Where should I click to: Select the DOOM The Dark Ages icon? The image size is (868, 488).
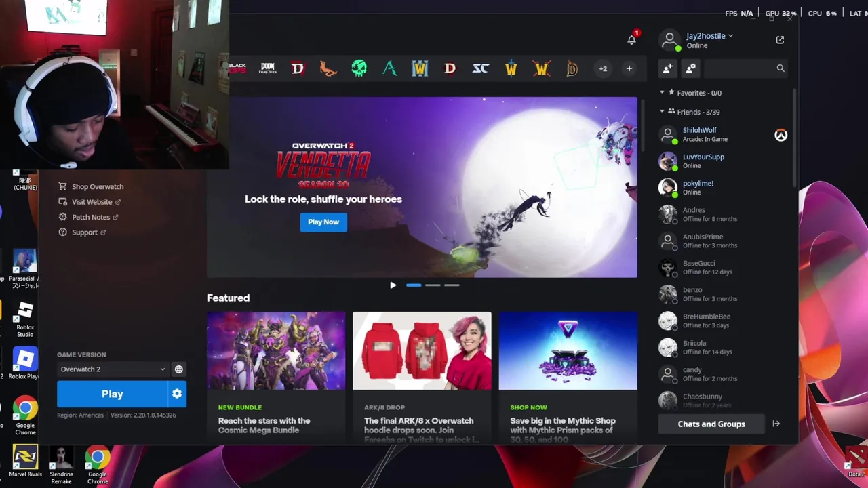click(268, 68)
